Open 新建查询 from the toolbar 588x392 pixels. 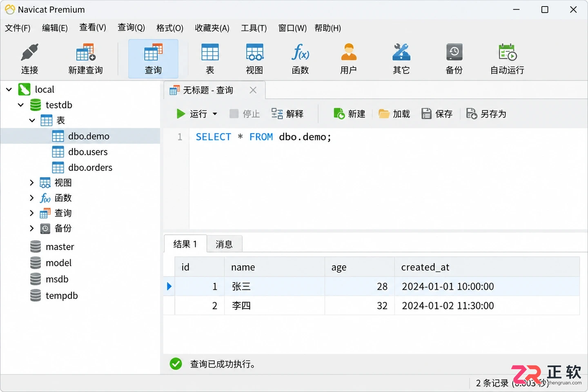pyautogui.click(x=85, y=59)
